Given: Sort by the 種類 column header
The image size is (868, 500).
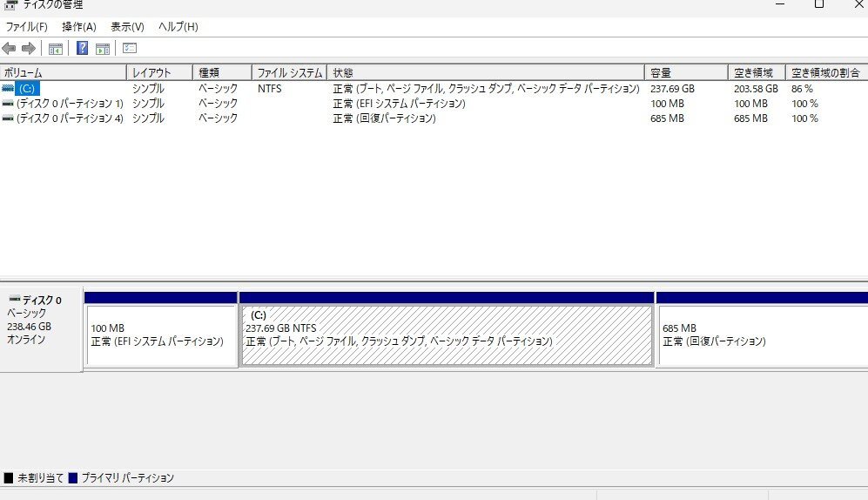Looking at the screenshot, I should [x=222, y=72].
